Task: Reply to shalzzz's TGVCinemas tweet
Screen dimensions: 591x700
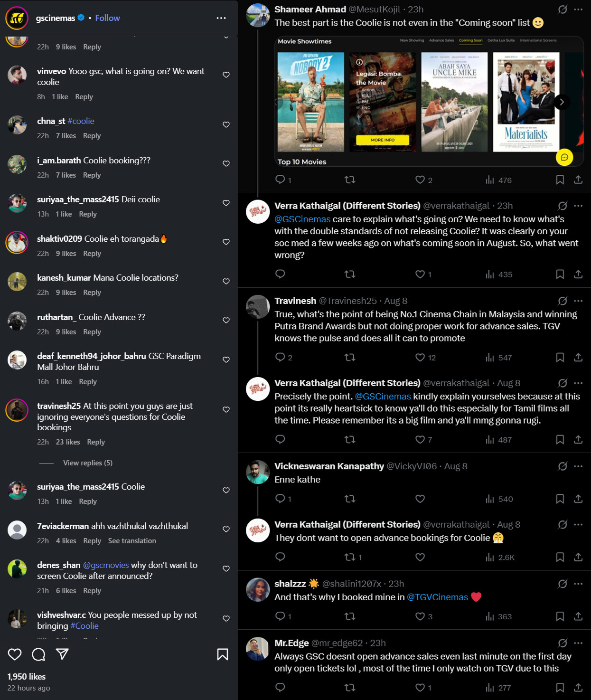Action: [x=280, y=616]
